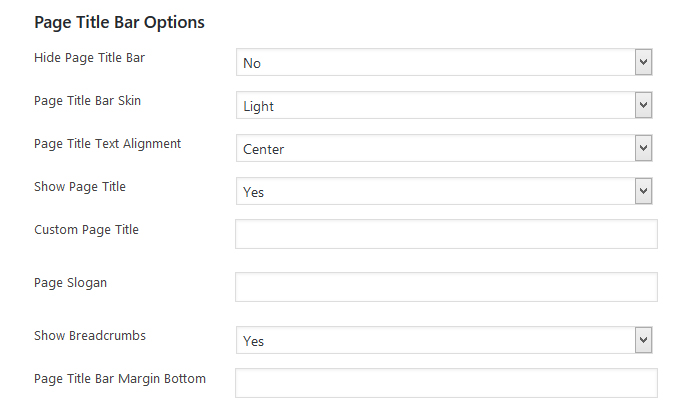Focus the Custom Page Title text field
700x414 pixels.
pos(446,234)
